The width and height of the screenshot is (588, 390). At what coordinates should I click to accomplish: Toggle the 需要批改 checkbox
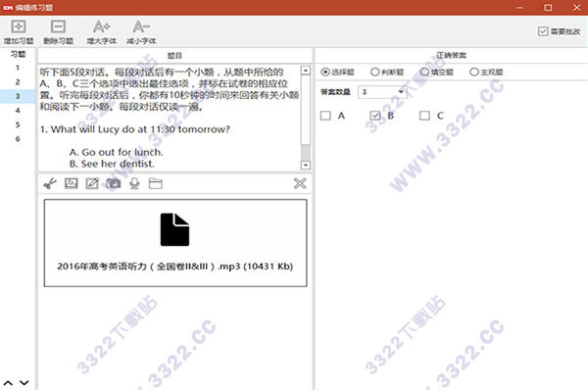(x=543, y=31)
